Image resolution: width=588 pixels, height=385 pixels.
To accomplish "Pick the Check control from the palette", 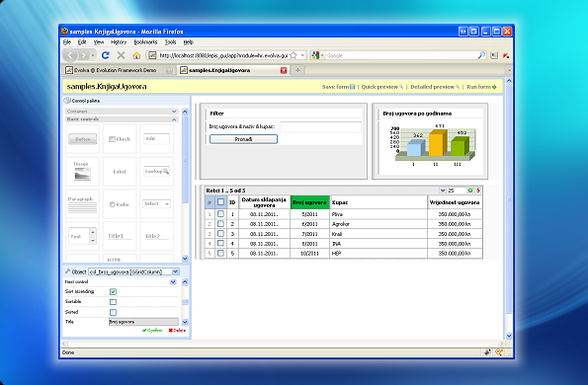I will [x=120, y=139].
